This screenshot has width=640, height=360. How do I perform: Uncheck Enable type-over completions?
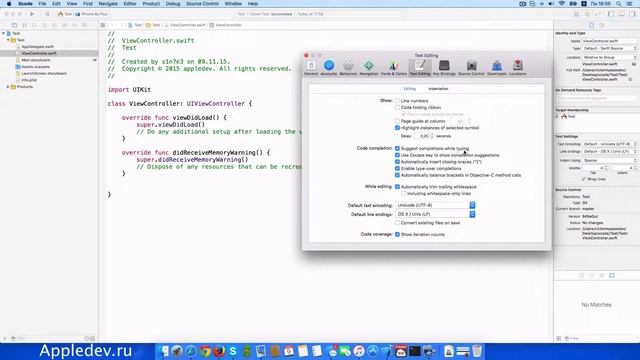click(397, 168)
